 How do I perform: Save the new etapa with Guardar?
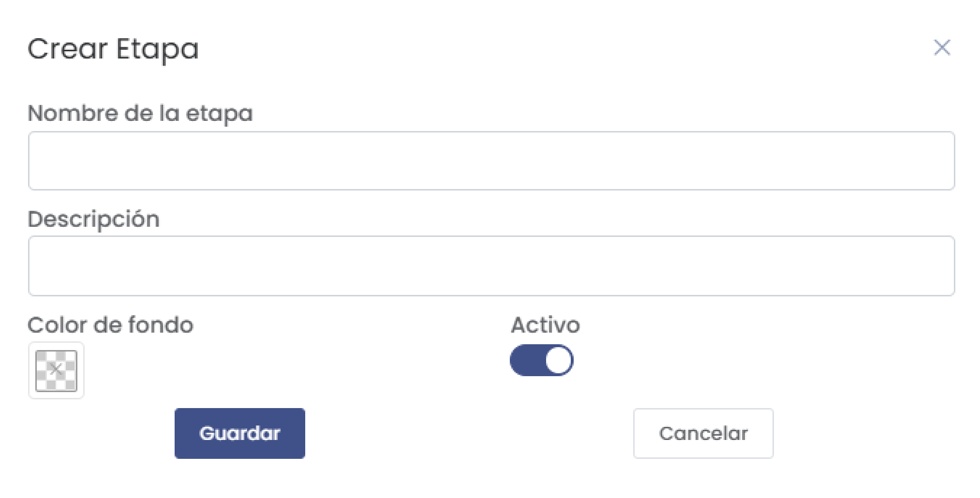pyautogui.click(x=240, y=433)
